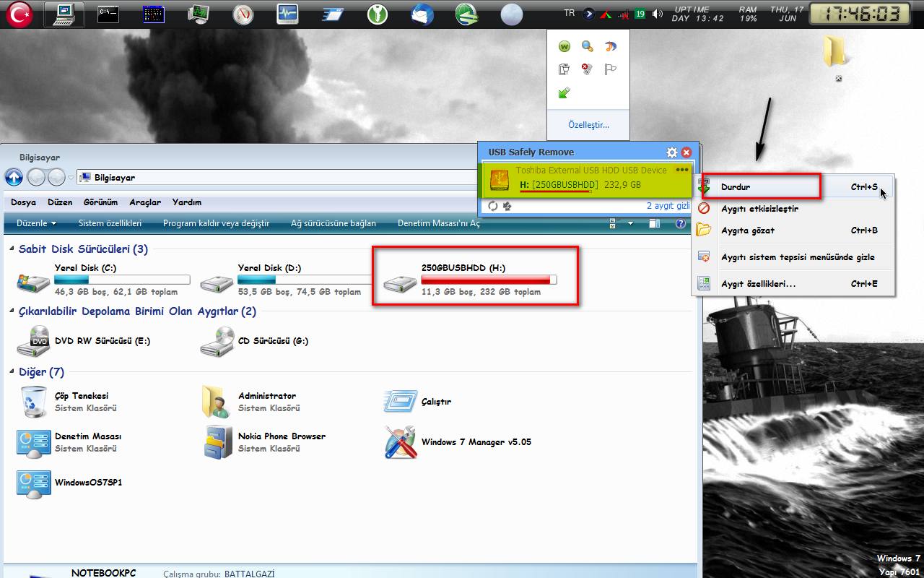Choose Aygıtı etkisizleştir menu entry
924x578 pixels.
pos(793,209)
